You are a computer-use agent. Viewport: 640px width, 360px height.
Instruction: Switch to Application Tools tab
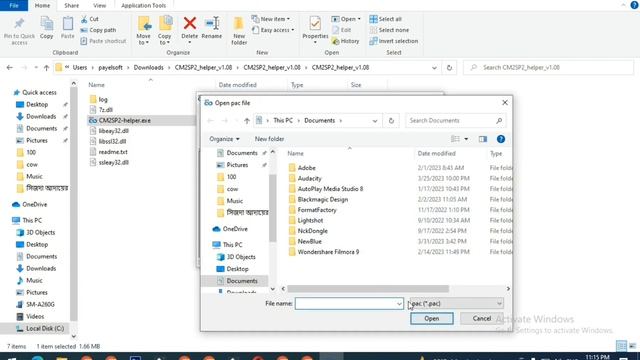(x=144, y=5)
